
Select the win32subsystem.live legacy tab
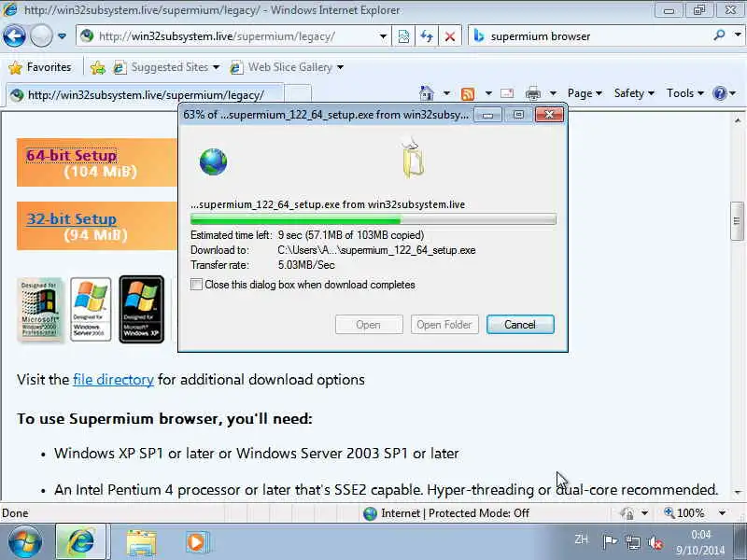tap(145, 95)
